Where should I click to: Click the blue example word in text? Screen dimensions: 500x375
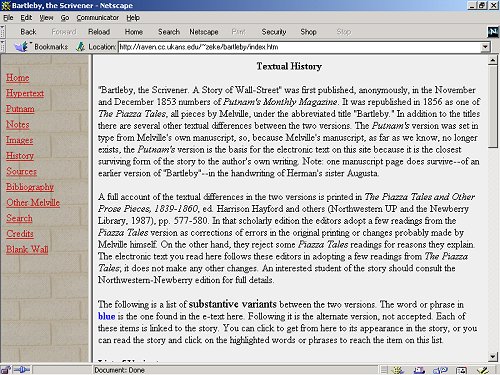(x=106, y=316)
